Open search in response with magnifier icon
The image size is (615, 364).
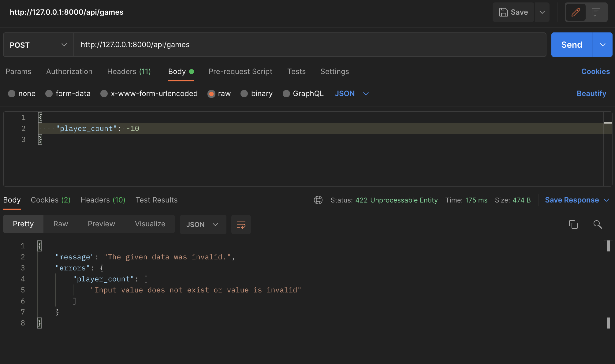pyautogui.click(x=597, y=224)
